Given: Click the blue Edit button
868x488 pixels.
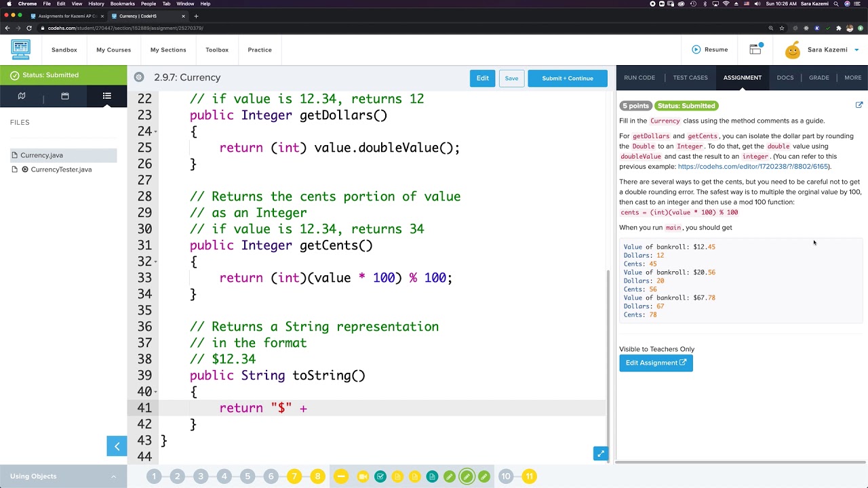Looking at the screenshot, I should [482, 78].
